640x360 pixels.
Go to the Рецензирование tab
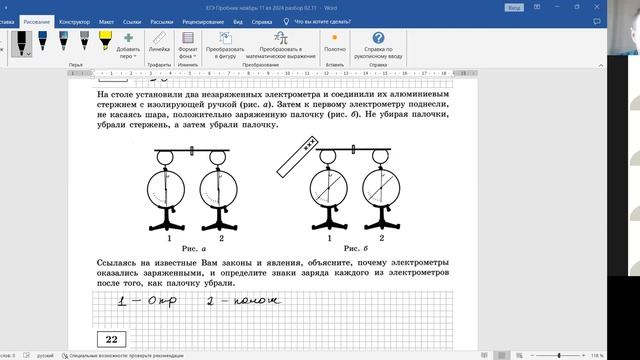203,22
